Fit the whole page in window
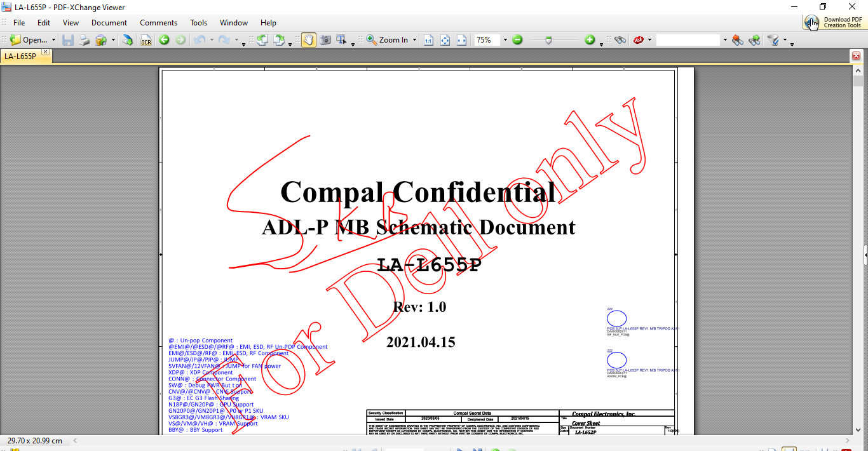This screenshot has width=868, height=451. 445,40
